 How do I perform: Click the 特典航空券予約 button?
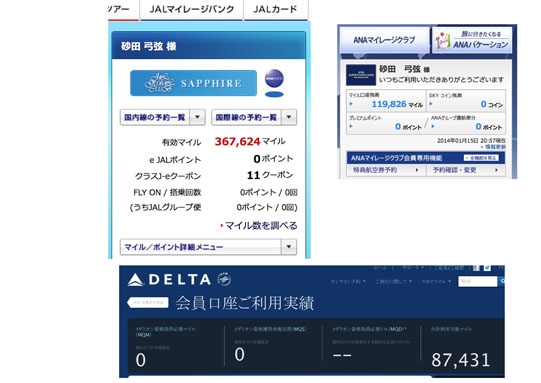(386, 170)
